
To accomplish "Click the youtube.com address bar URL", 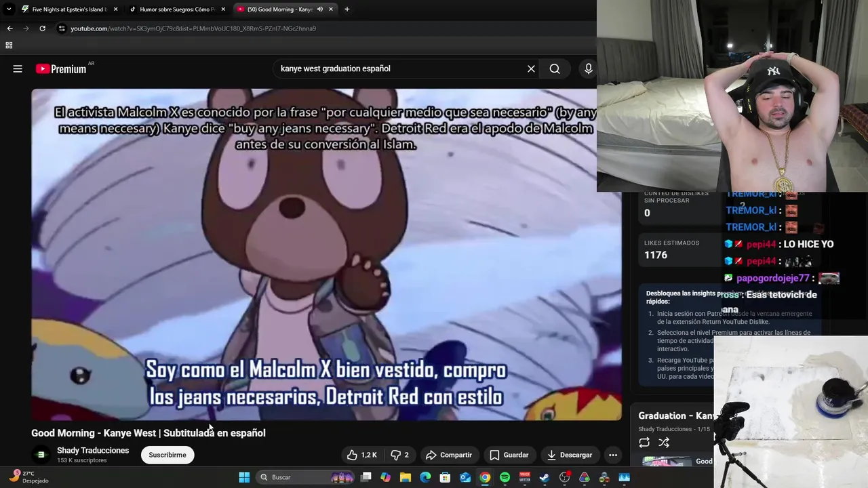I will point(193,28).
